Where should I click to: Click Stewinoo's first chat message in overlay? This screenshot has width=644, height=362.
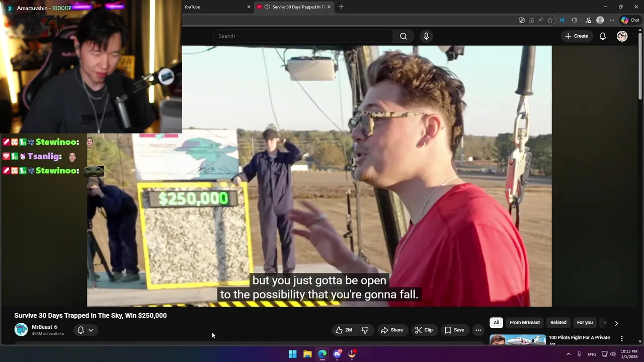(48, 142)
